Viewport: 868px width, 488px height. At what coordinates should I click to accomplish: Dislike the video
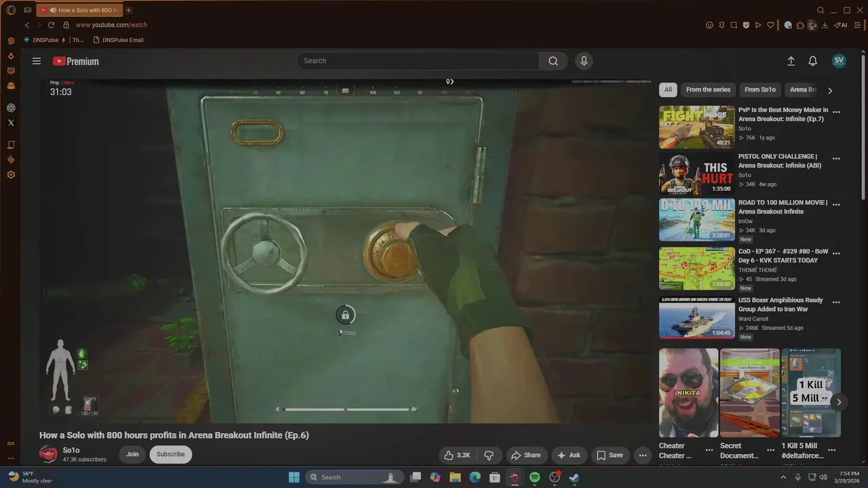(x=488, y=455)
